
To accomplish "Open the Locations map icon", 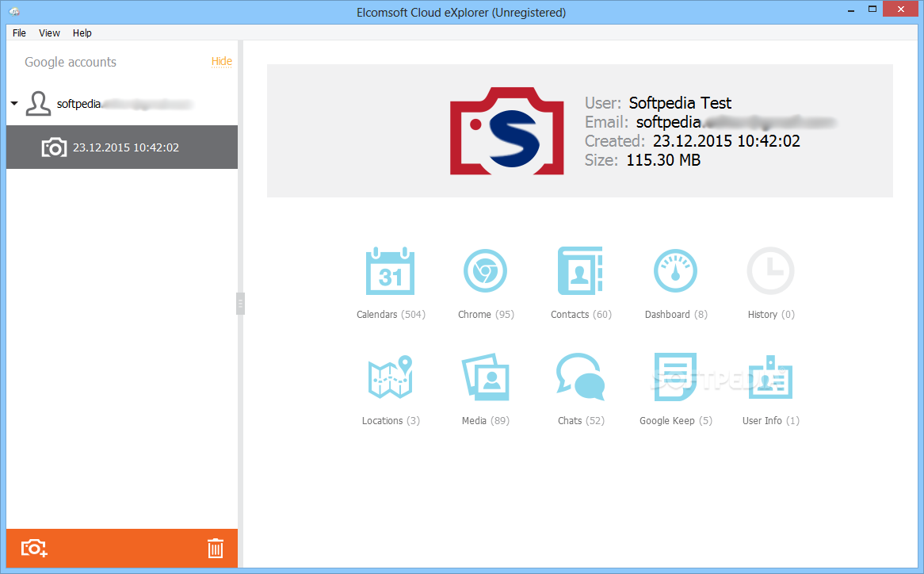I will pos(390,377).
